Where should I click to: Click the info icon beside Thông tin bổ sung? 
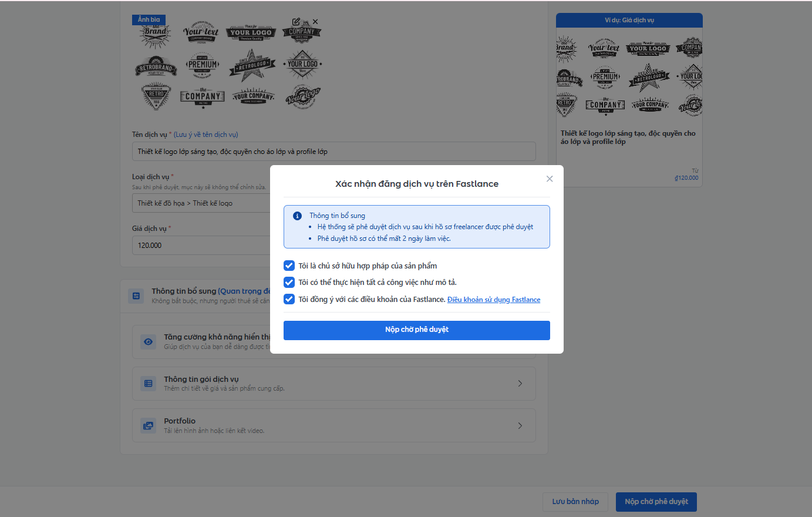(x=297, y=216)
